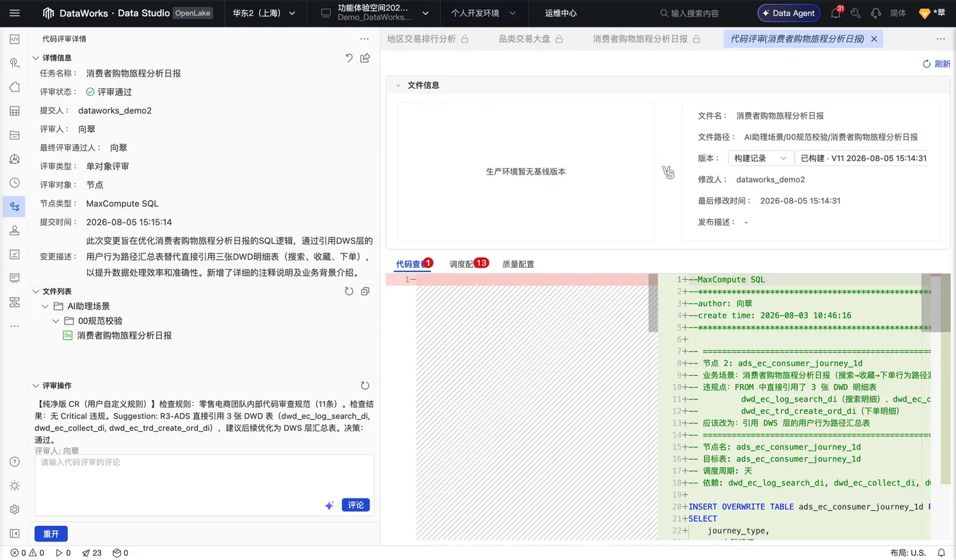Viewport: 956px width, 560px height.
Task: Open 运维中心 in the top bar
Action: pos(561,13)
